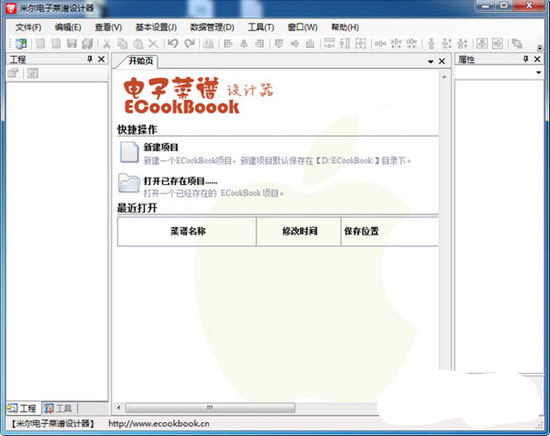The width and height of the screenshot is (550, 436).
Task: Click the cut (scissors) toolbar icon
Action: click(x=107, y=43)
